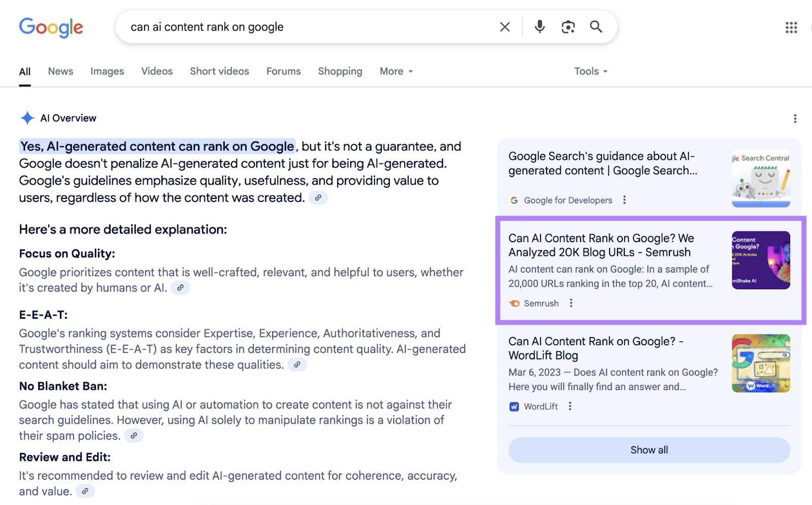Screen dimensions: 812x505
Task: Expand the Tools dropdown
Action: [590, 71]
